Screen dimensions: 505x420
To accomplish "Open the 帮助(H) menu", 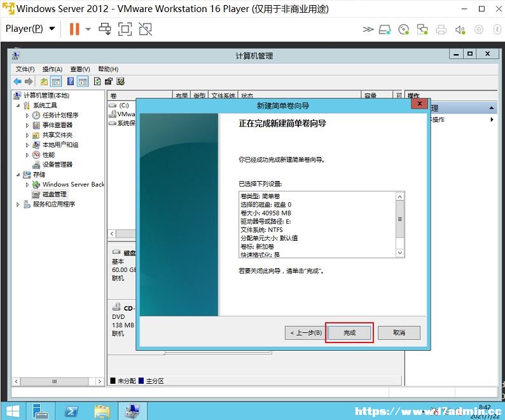I will tap(108, 69).
